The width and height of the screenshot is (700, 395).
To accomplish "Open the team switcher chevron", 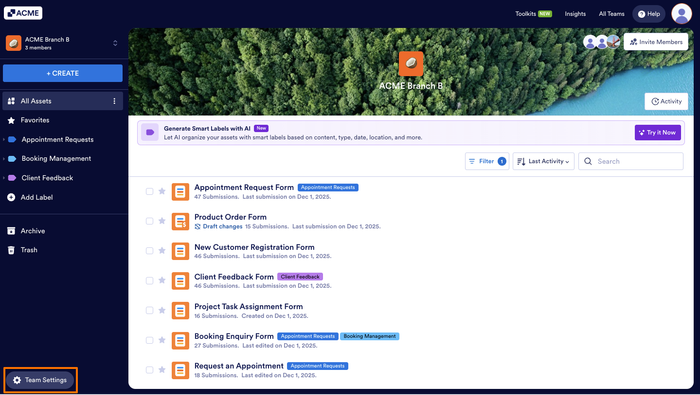I will pos(115,43).
